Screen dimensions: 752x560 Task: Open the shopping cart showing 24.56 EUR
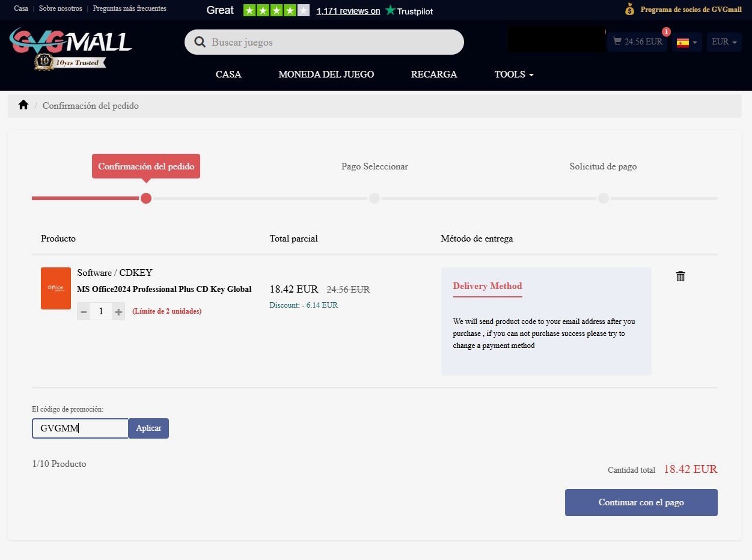point(637,41)
